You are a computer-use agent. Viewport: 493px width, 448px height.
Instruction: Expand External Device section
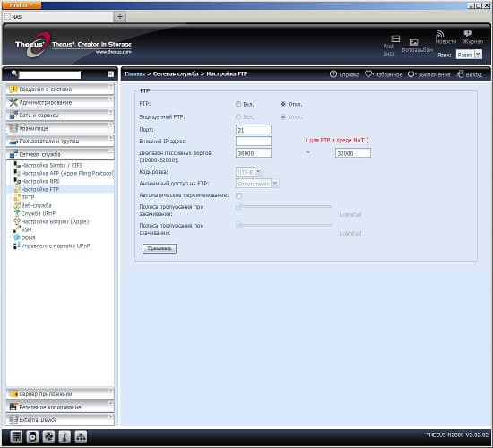60,419
